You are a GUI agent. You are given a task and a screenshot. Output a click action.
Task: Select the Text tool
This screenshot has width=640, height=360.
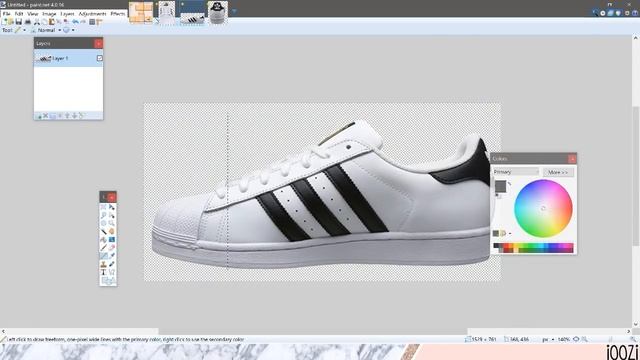(104, 272)
